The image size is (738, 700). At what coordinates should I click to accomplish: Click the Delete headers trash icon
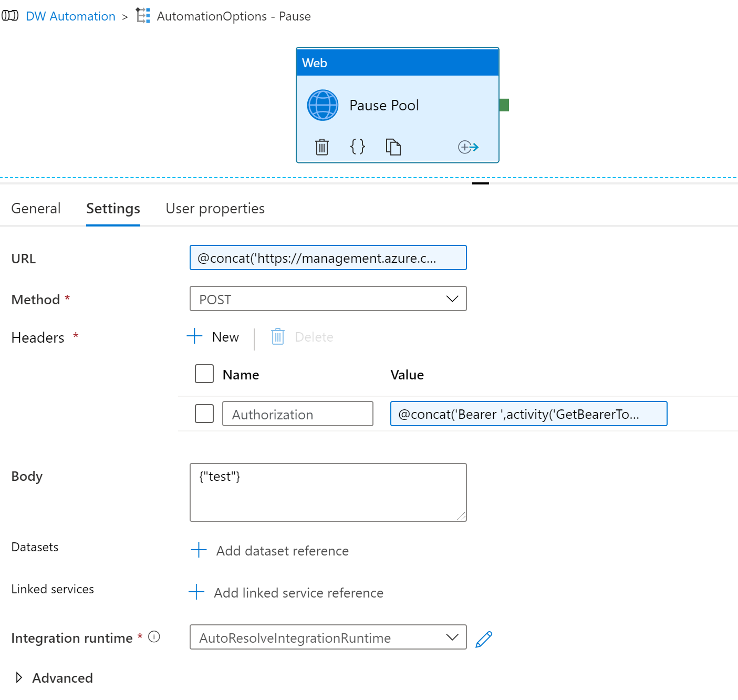277,336
